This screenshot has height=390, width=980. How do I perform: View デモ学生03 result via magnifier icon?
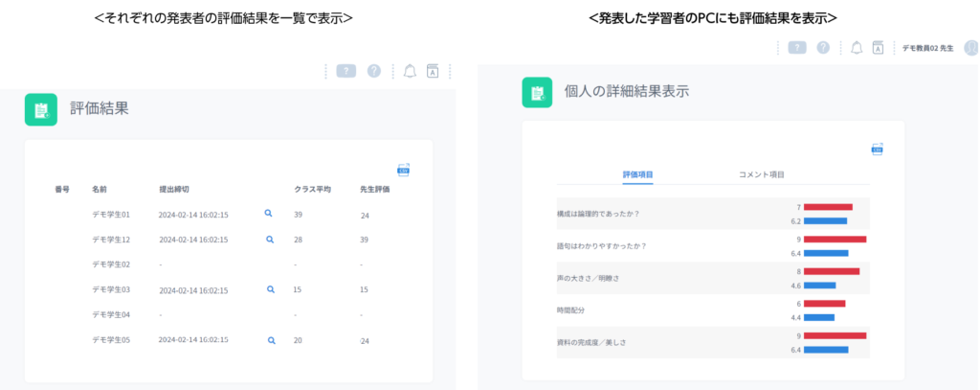pyautogui.click(x=271, y=289)
